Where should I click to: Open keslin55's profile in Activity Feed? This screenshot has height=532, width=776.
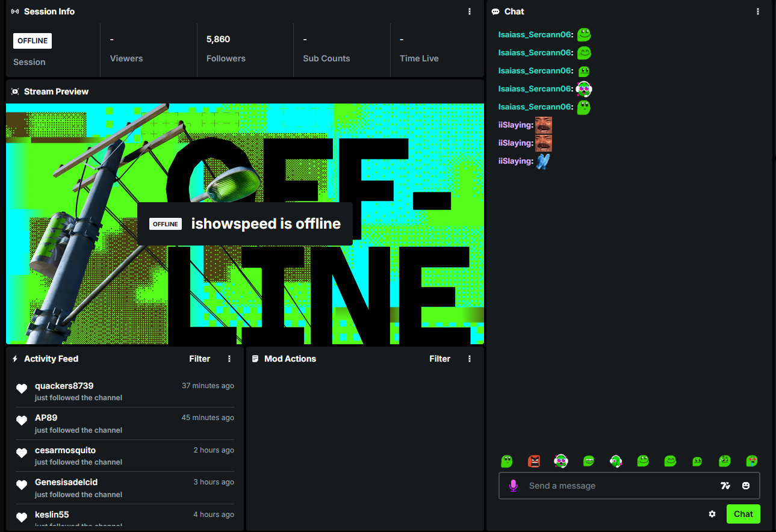tap(52, 515)
